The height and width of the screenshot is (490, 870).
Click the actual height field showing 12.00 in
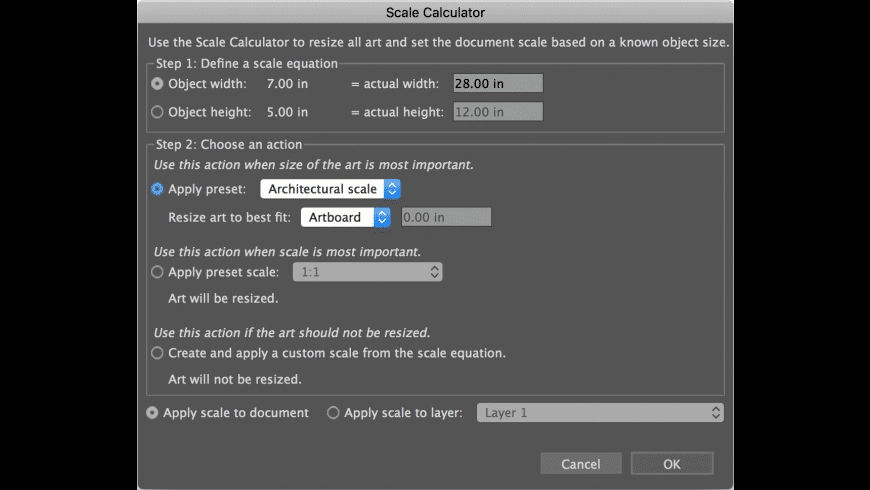click(498, 112)
